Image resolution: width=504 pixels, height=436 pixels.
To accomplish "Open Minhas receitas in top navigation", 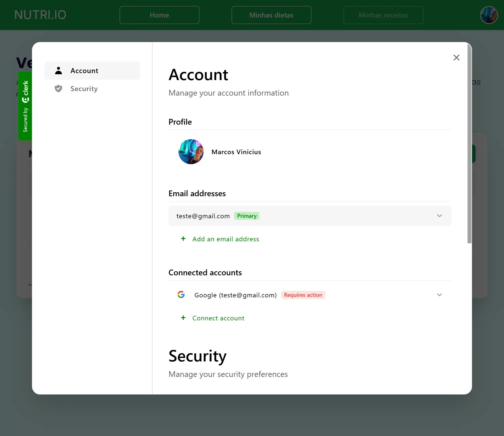I will (x=383, y=15).
